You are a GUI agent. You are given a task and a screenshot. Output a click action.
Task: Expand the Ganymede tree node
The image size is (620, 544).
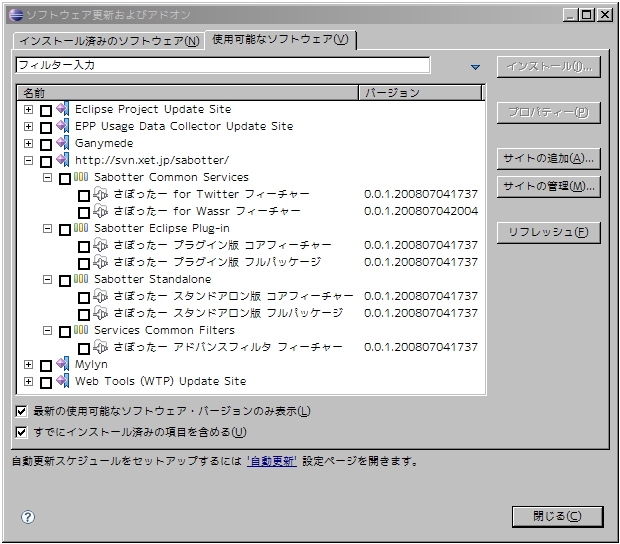pos(28,143)
